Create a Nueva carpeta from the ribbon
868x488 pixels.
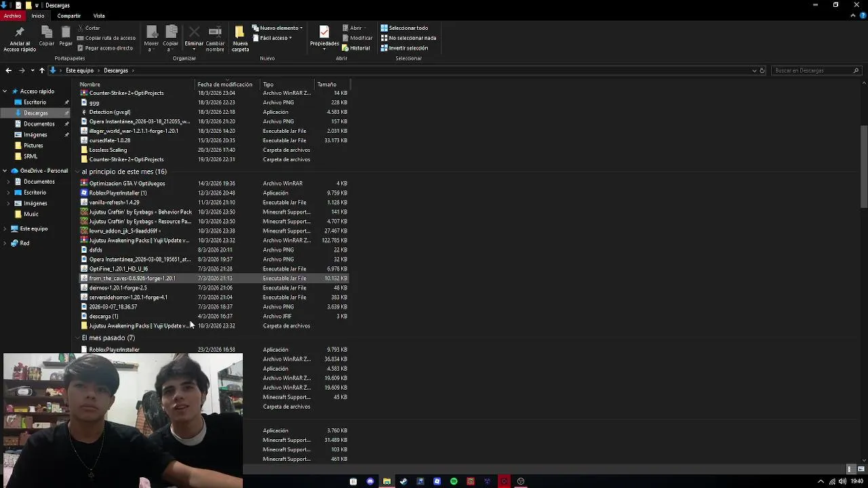pyautogui.click(x=240, y=38)
